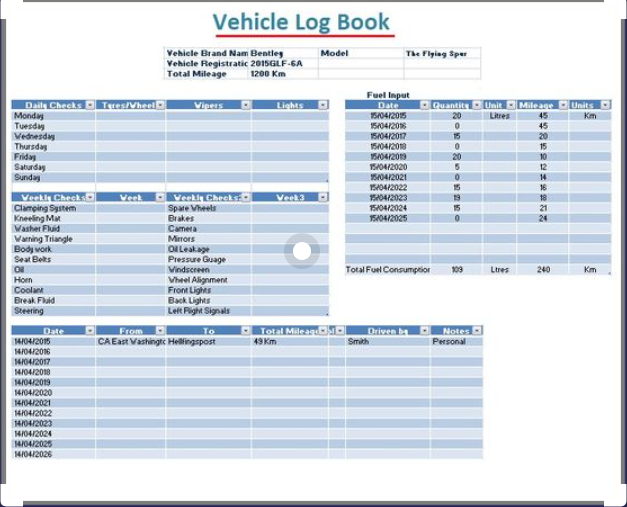The width and height of the screenshot is (627, 507).
Task: Open the Week3 column filter dropdown
Action: pos(323,198)
